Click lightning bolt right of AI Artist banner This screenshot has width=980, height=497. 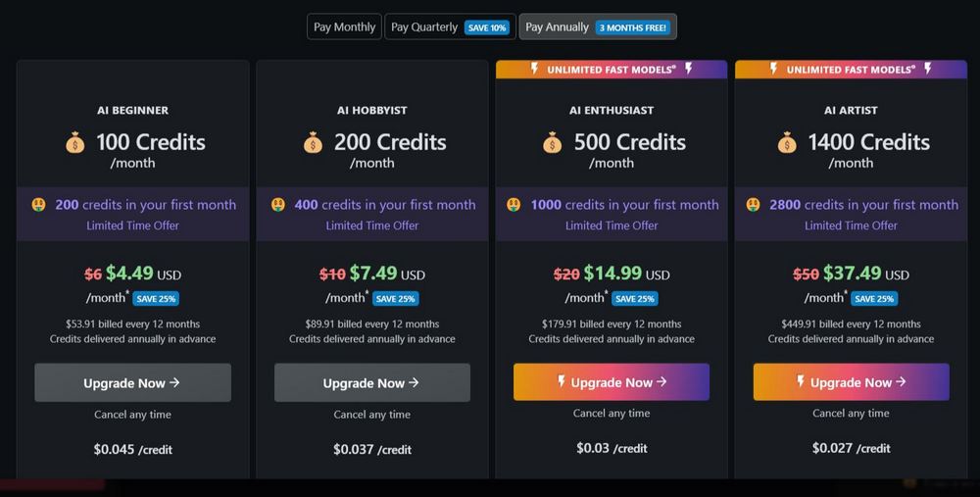(x=928, y=69)
